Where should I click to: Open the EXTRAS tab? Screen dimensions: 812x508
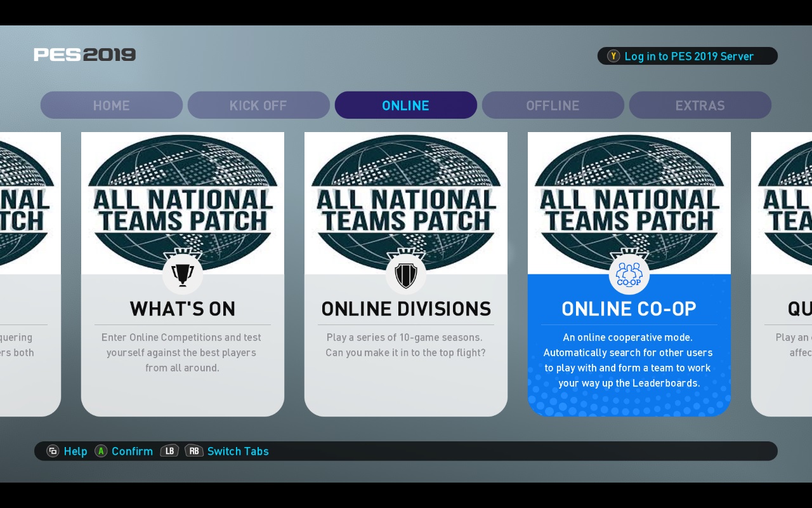click(x=700, y=105)
